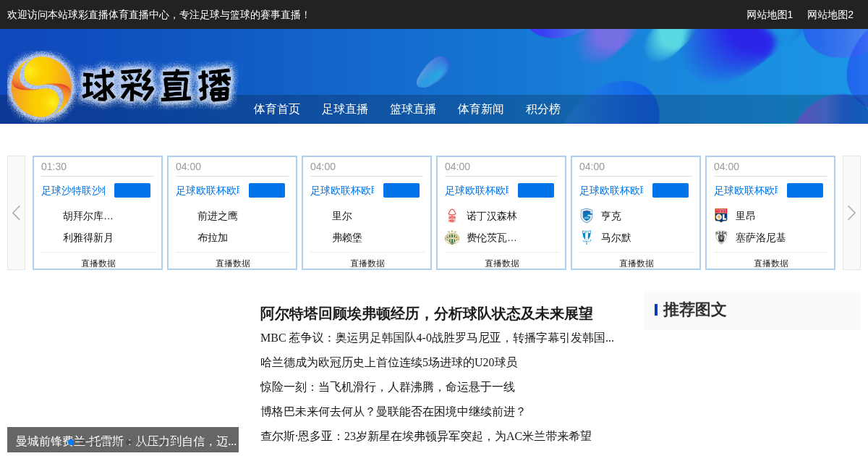
Task: Click the 推荐图文 section heading
Action: point(694,310)
